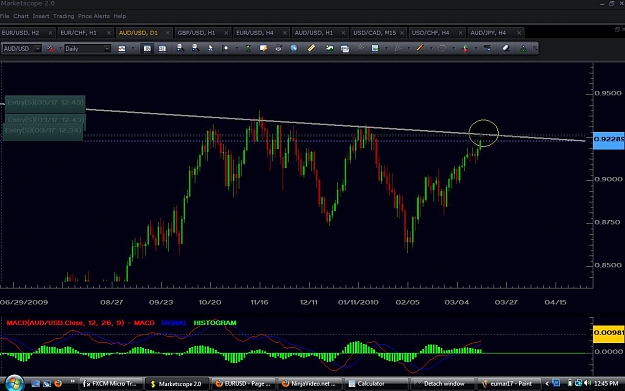Viewport: 625px width, 391px height.
Task: Click the blue globe toolbar icon
Action: click(x=294, y=48)
